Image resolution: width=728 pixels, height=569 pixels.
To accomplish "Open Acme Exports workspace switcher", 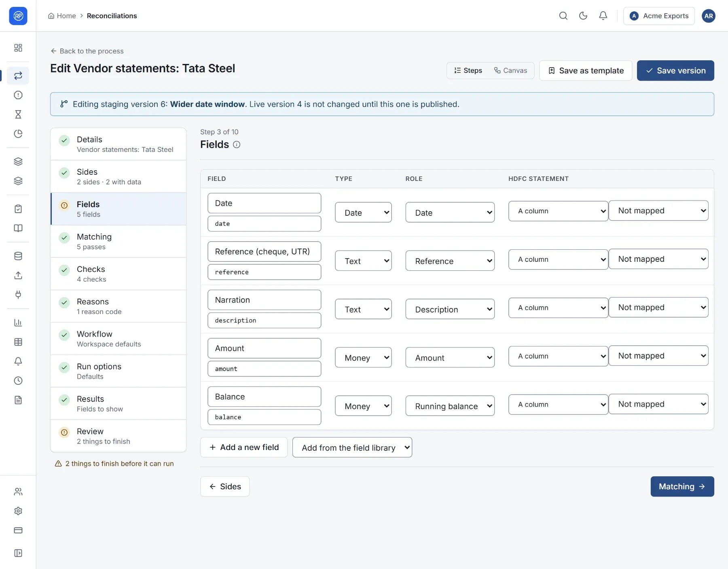I will pos(659,16).
